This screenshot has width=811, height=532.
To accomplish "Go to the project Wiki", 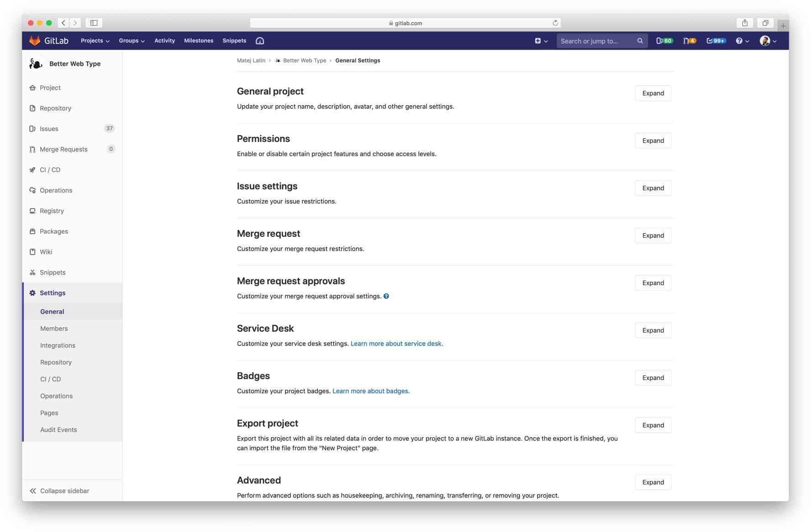I will point(46,251).
